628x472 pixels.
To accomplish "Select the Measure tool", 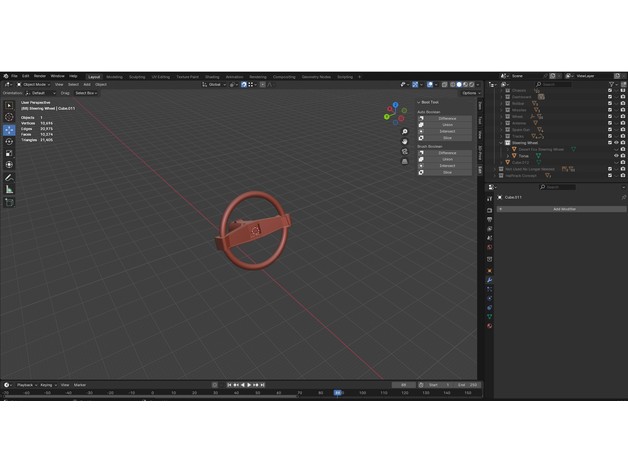I will coord(9,188).
